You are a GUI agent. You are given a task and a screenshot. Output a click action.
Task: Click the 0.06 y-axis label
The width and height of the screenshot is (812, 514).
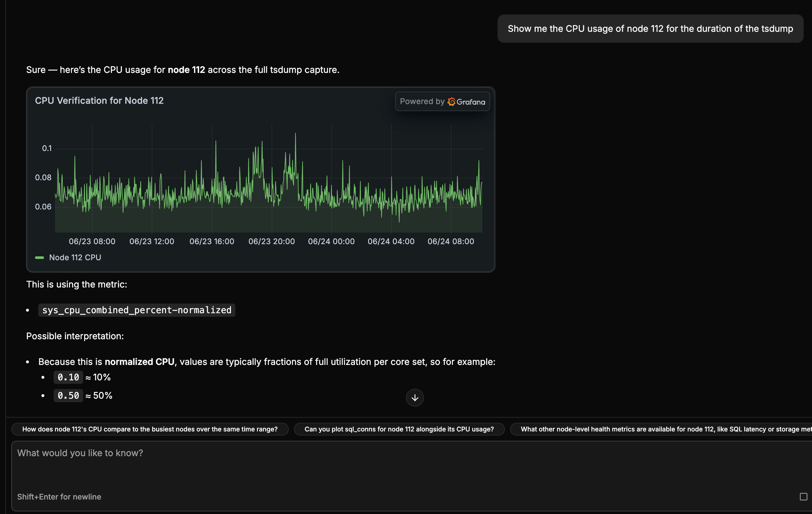(43, 207)
